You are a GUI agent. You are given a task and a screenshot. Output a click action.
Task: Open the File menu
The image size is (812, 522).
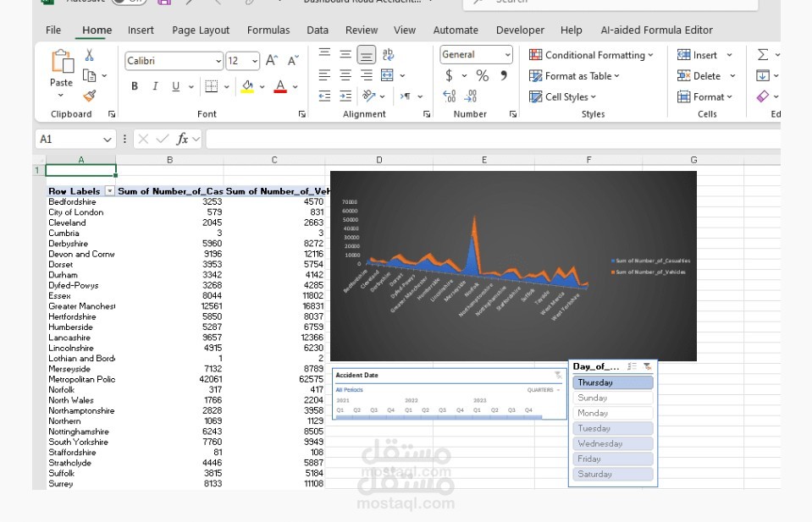[52, 30]
